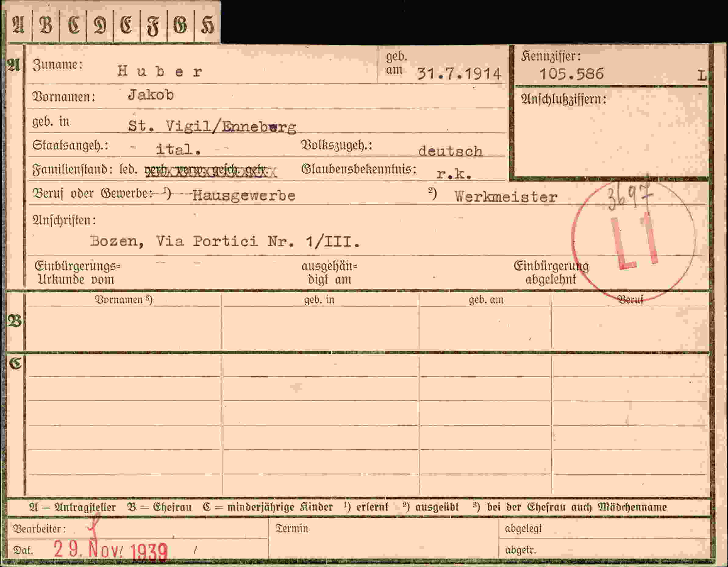Image resolution: width=728 pixels, height=567 pixels.
Task: Click index tab letter G
Action: coord(180,25)
